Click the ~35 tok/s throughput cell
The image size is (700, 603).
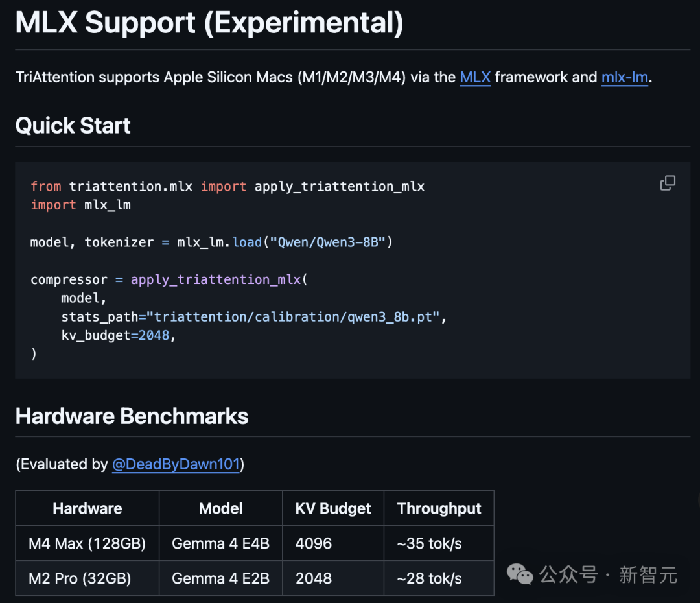pos(439,543)
